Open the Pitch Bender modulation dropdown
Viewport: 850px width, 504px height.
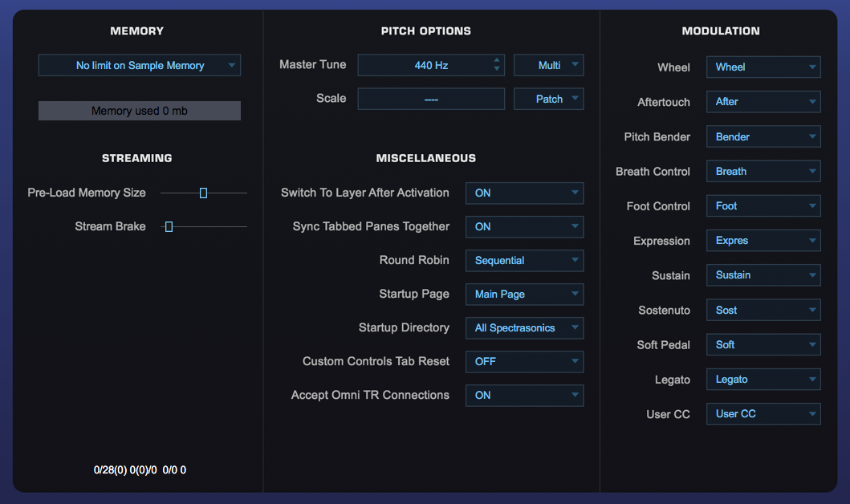763,136
